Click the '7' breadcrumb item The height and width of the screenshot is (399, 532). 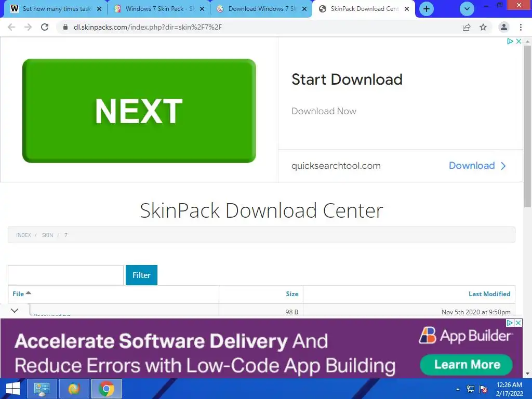point(66,235)
